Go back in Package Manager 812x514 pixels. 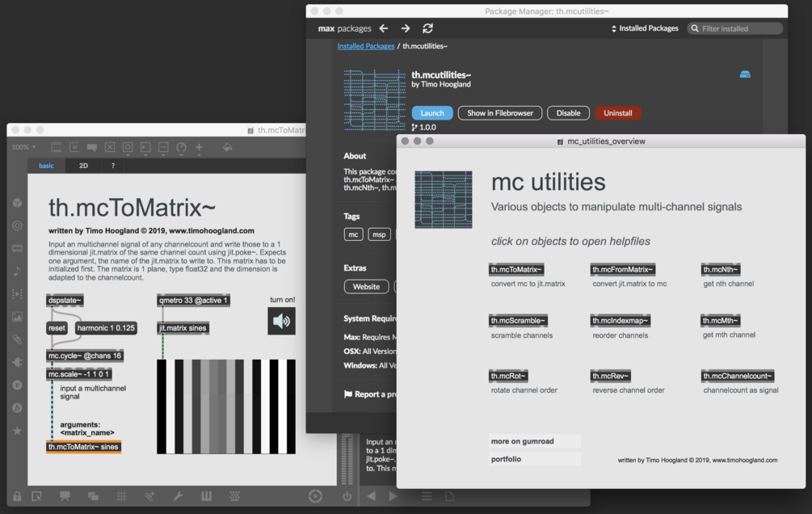384,28
